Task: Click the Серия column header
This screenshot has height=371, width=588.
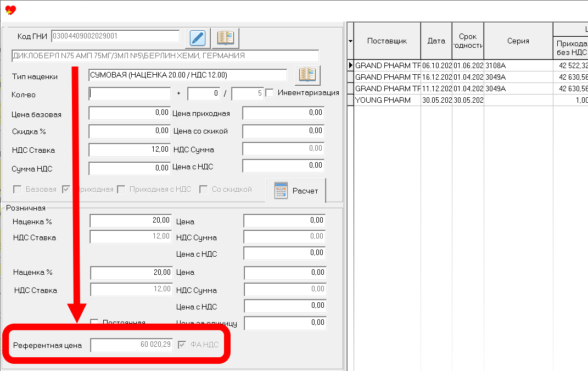Action: coord(518,41)
